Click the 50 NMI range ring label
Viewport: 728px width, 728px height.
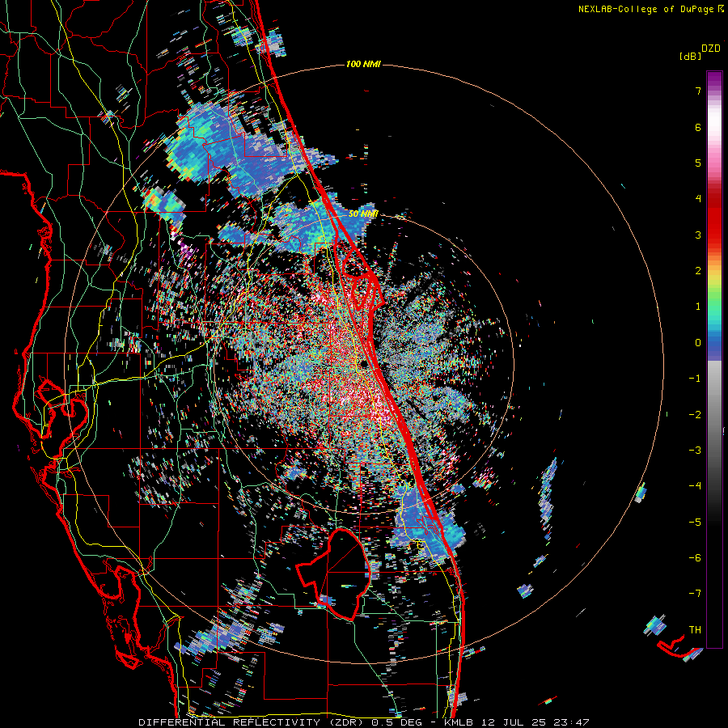[x=362, y=214]
